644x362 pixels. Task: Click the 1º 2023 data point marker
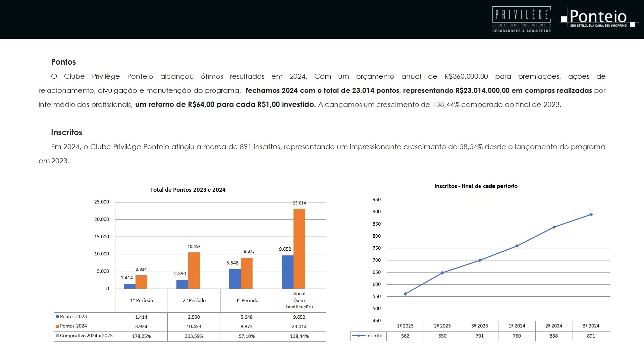point(405,294)
